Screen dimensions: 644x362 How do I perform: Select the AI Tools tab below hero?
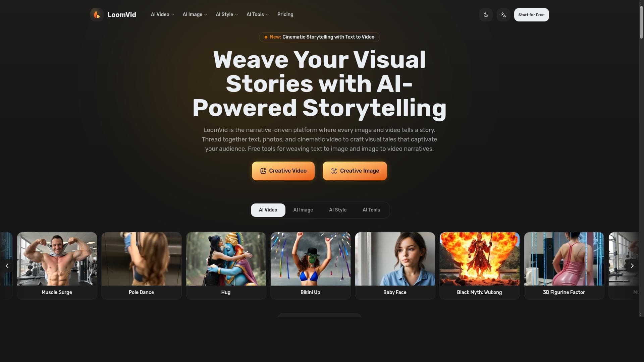coord(371,210)
